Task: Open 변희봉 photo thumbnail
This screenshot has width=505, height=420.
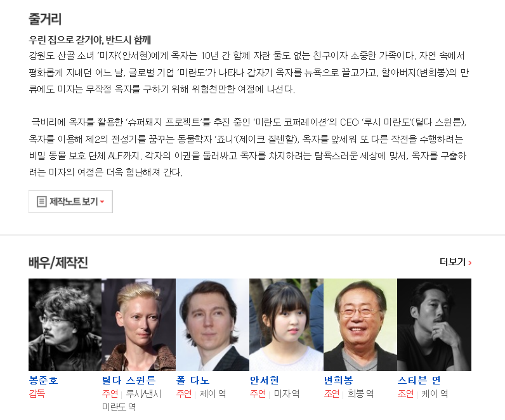Action: (x=360, y=325)
